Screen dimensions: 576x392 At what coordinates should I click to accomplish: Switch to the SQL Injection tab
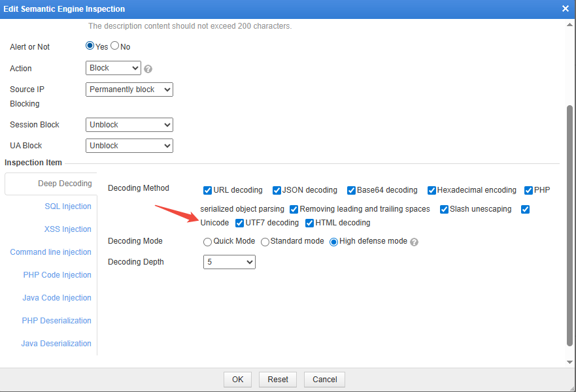click(x=68, y=206)
